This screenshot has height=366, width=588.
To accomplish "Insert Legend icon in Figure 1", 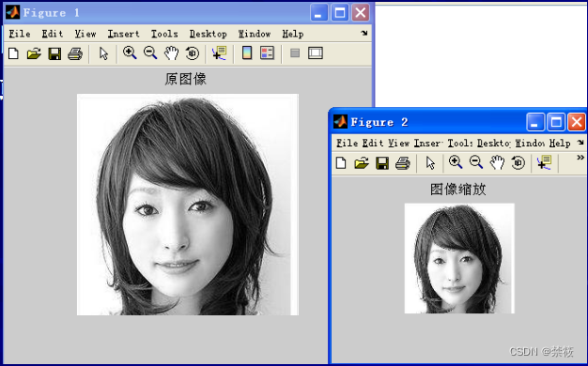I will pyautogui.click(x=268, y=53).
